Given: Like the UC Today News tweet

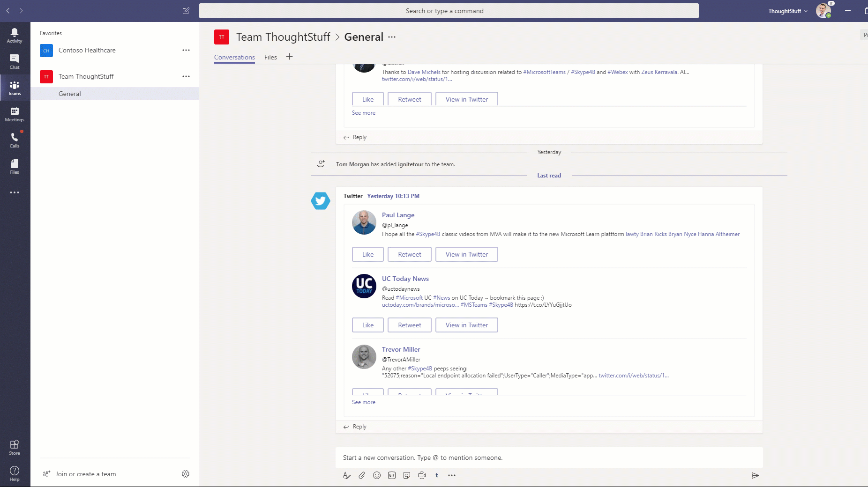Looking at the screenshot, I should coord(368,325).
